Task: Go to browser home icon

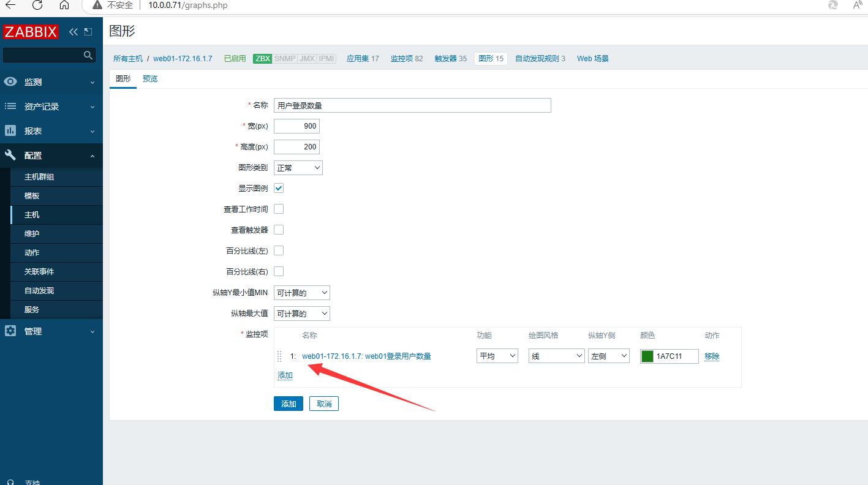Action: tap(64, 5)
